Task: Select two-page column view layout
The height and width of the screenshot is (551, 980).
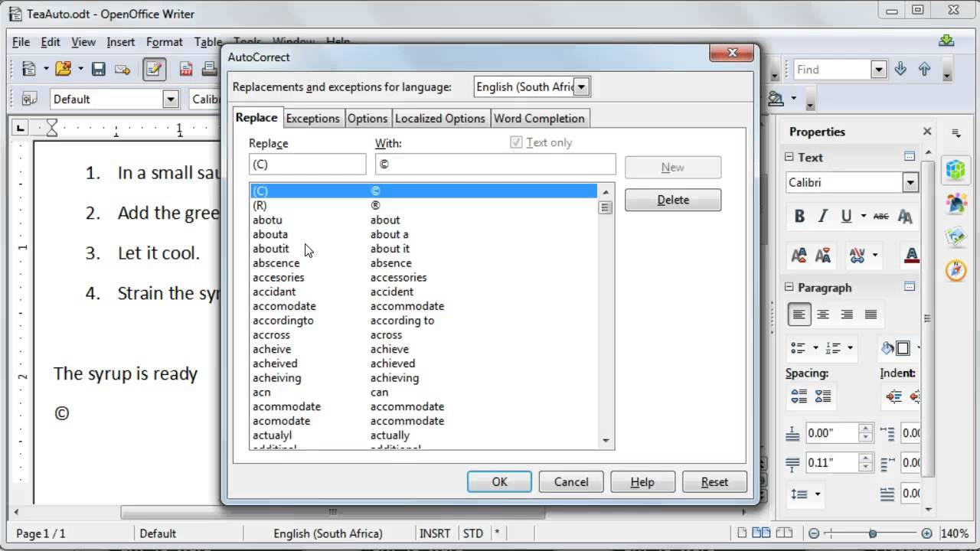Action: click(x=760, y=533)
